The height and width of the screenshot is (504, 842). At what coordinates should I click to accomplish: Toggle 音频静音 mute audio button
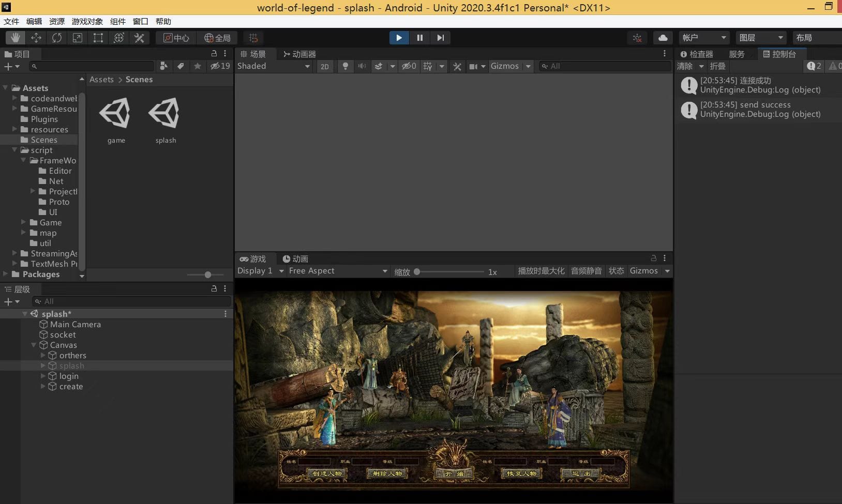586,271
